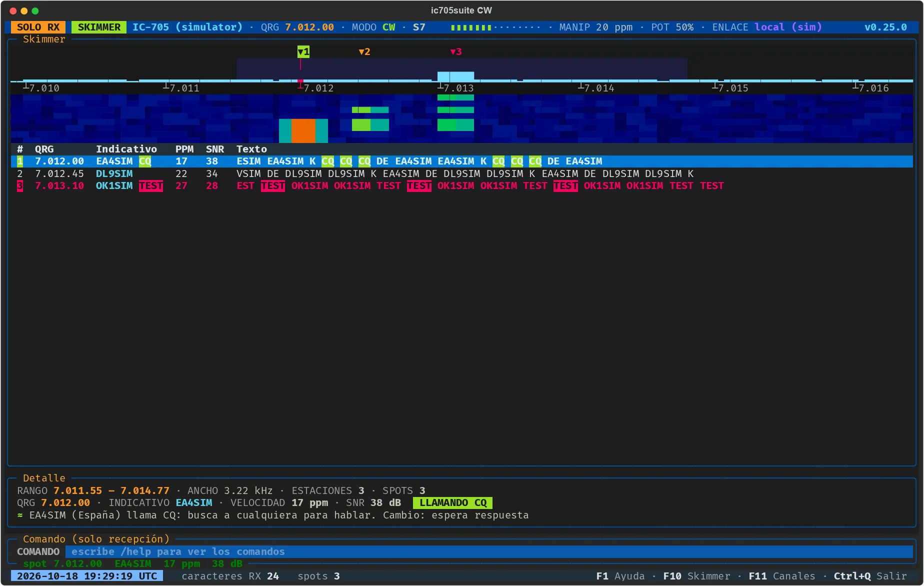This screenshot has height=586, width=924.
Task: Click the orange signal block in waterfall
Action: coord(303,130)
